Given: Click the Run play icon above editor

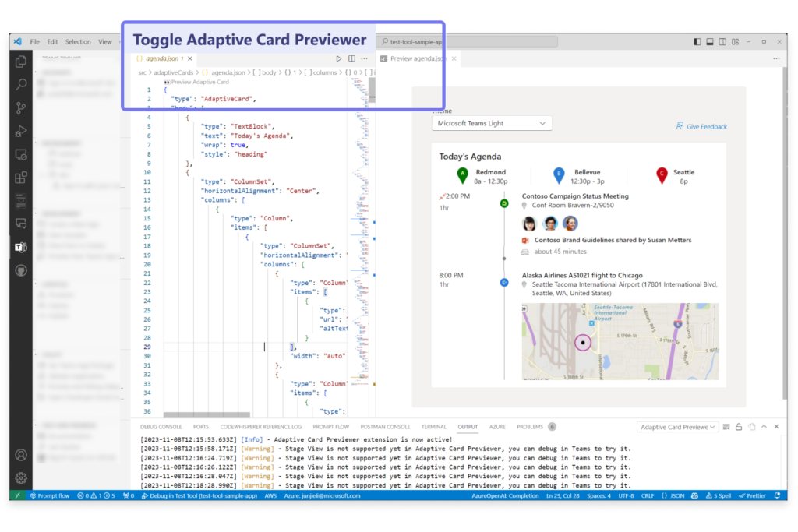Looking at the screenshot, I should (338, 58).
